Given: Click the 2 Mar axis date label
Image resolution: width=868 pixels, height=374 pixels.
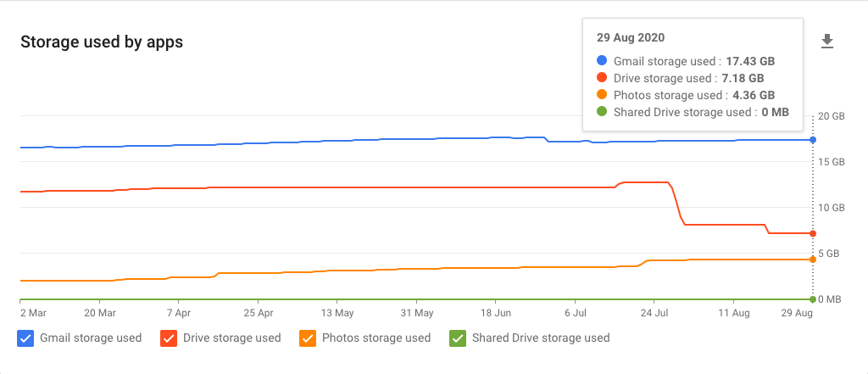Looking at the screenshot, I should [x=33, y=313].
